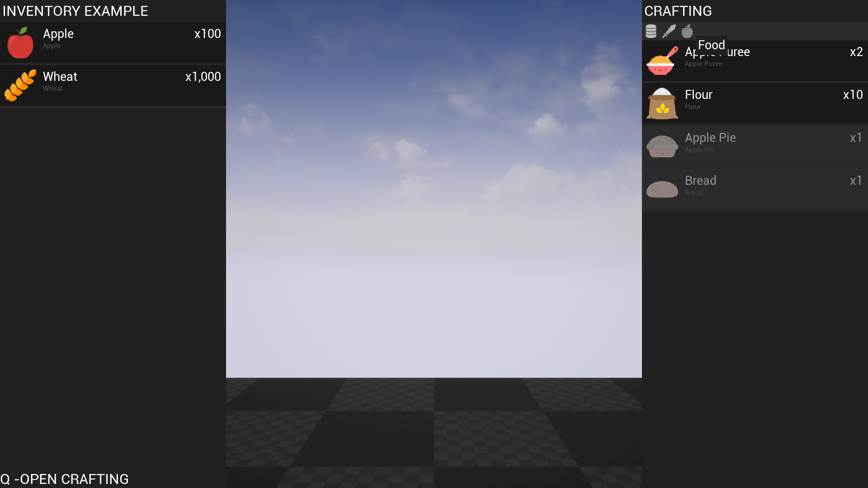Click the database/storage tab icon
Screen dimensions: 868x488
pyautogui.click(x=651, y=31)
